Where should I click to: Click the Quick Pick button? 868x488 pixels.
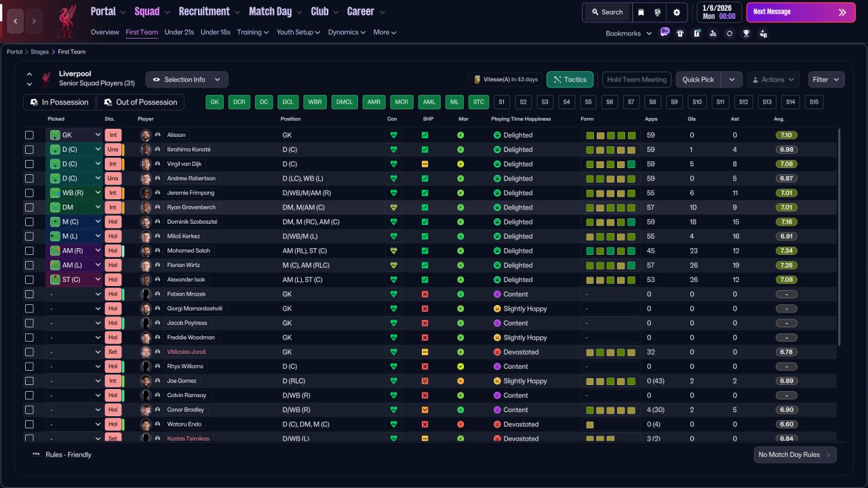pos(698,79)
